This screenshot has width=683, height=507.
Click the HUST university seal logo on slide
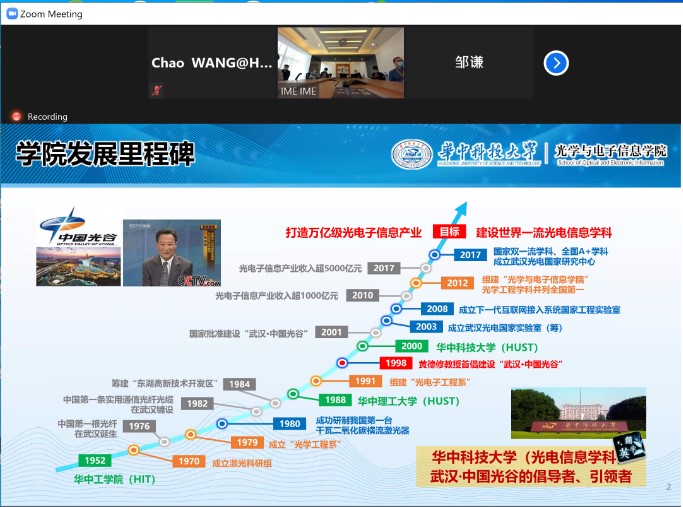tap(412, 154)
